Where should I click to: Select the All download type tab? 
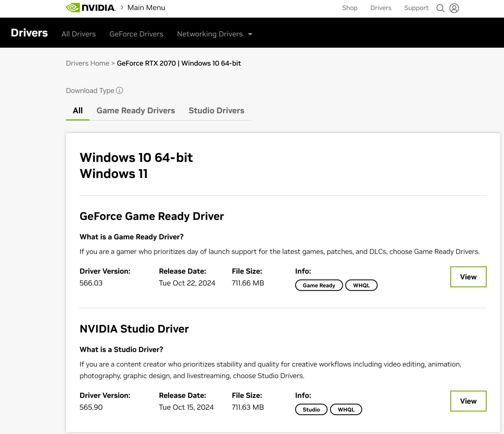click(78, 111)
